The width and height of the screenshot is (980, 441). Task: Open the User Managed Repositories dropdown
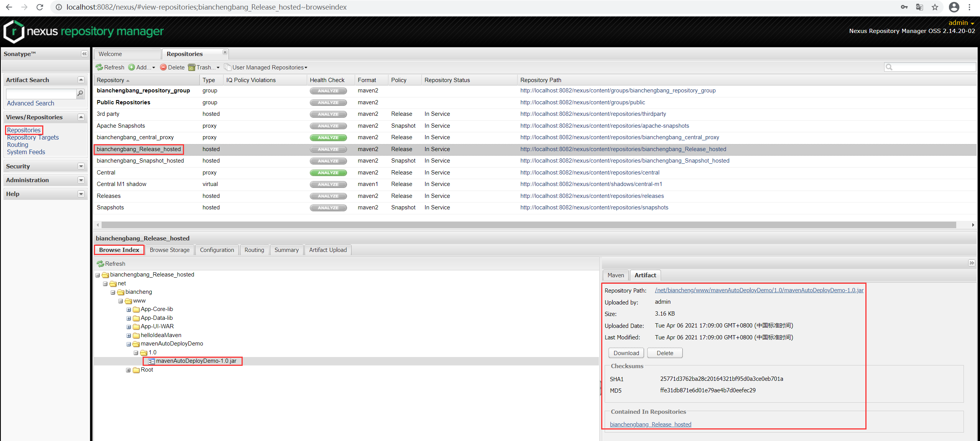click(x=266, y=67)
